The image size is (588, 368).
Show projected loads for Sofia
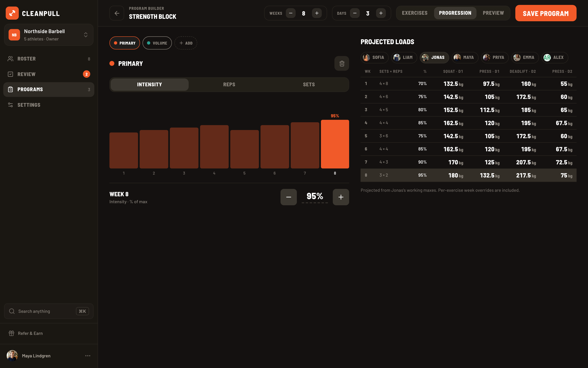374,57
